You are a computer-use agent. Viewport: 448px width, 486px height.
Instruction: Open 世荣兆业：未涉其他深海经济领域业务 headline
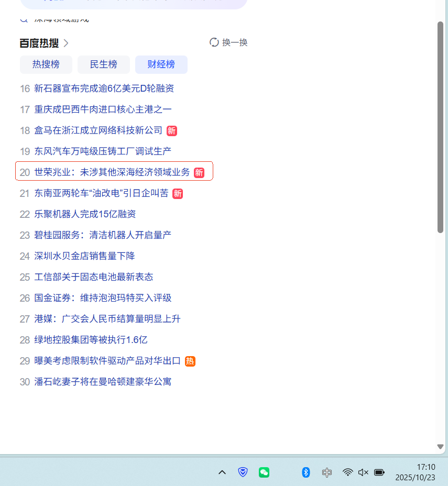point(112,172)
